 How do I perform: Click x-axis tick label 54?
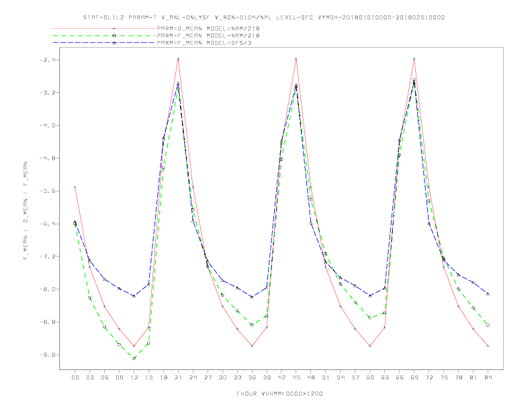[341, 377]
